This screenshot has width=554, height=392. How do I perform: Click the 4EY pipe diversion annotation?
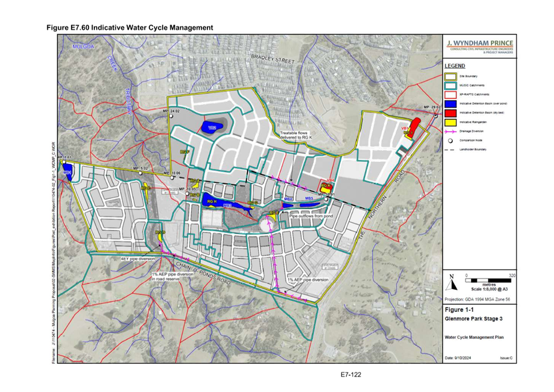pyautogui.click(x=138, y=258)
